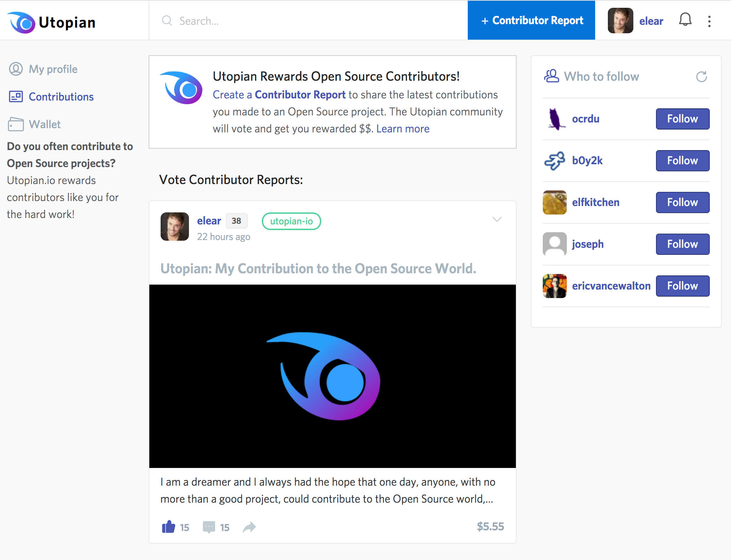Upvote the post with thumbs-up

coord(168,527)
